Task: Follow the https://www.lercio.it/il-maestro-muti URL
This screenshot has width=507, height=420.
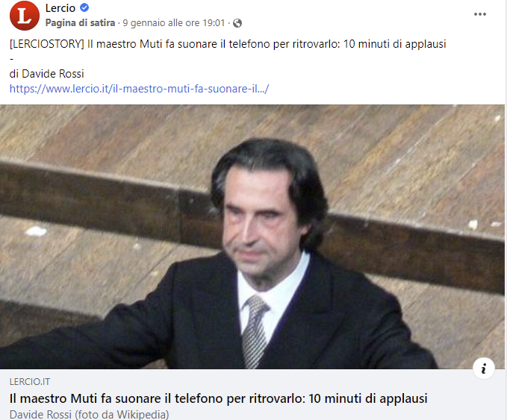Action: pyautogui.click(x=139, y=89)
